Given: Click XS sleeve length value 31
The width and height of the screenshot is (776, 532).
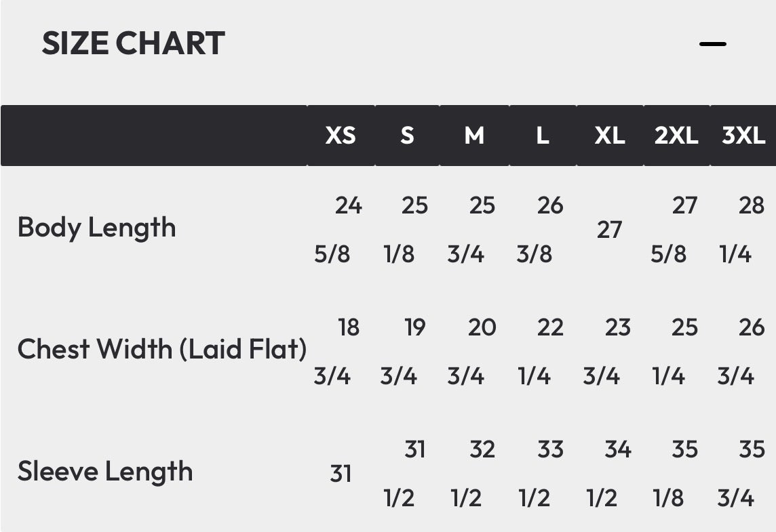Looking at the screenshot, I should pyautogui.click(x=341, y=474).
